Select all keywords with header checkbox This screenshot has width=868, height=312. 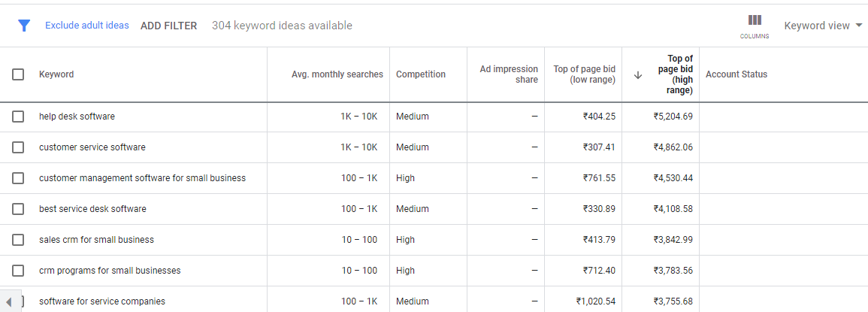[18, 74]
